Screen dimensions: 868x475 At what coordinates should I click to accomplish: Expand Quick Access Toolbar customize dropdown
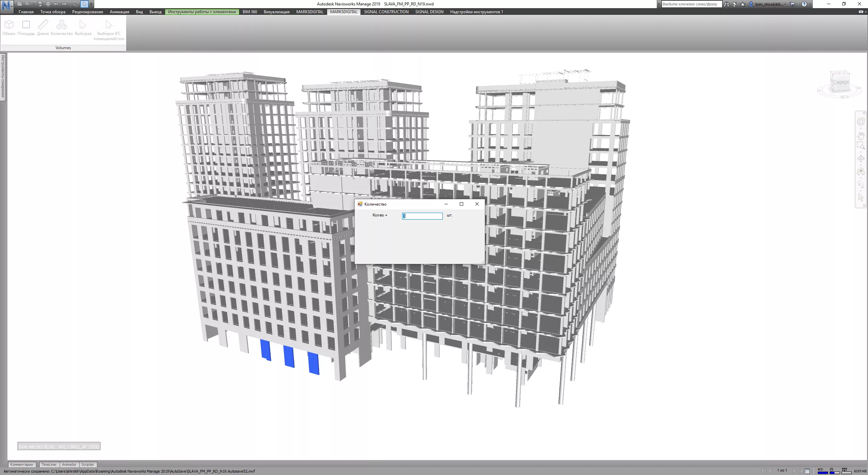[91, 4]
